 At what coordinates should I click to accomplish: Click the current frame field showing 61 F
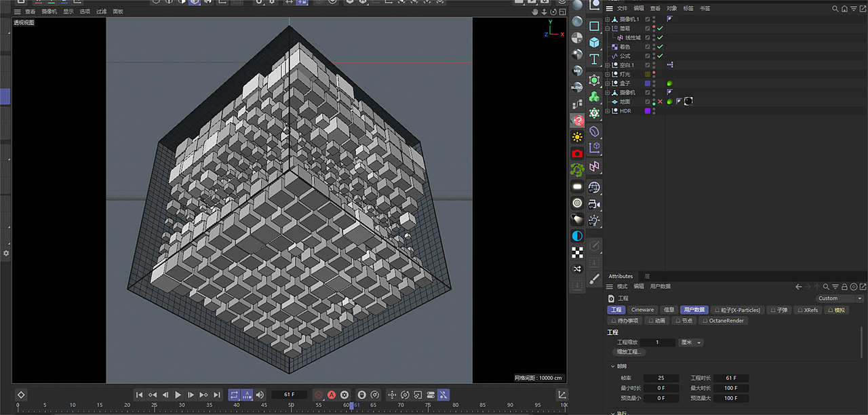coord(288,394)
